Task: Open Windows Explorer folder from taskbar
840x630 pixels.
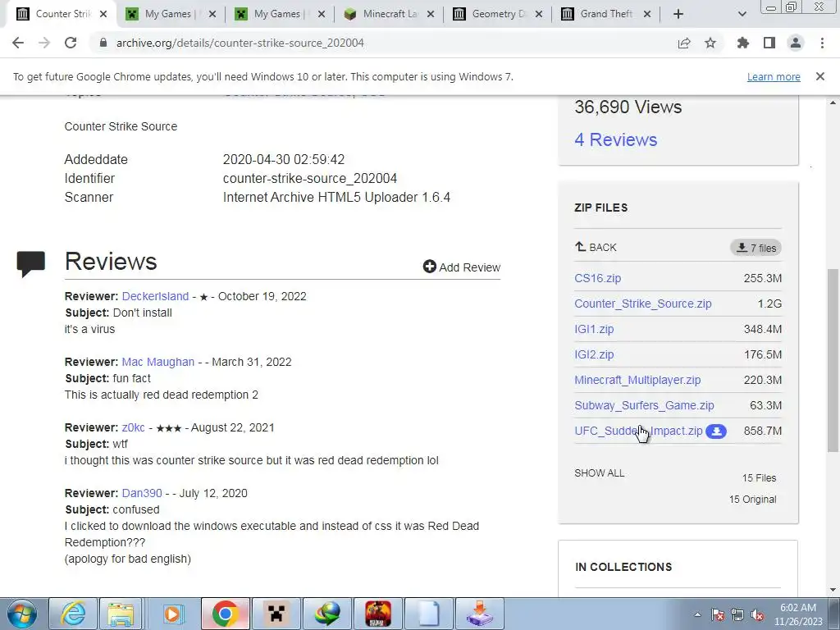Action: [x=121, y=614]
